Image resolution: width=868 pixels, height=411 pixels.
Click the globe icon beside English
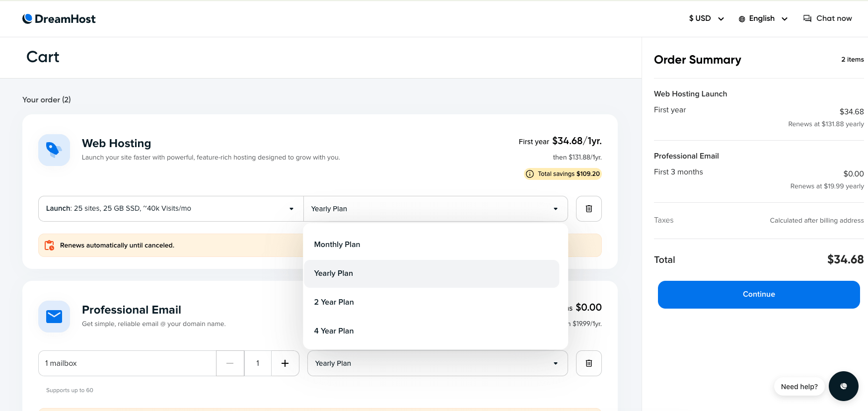742,19
